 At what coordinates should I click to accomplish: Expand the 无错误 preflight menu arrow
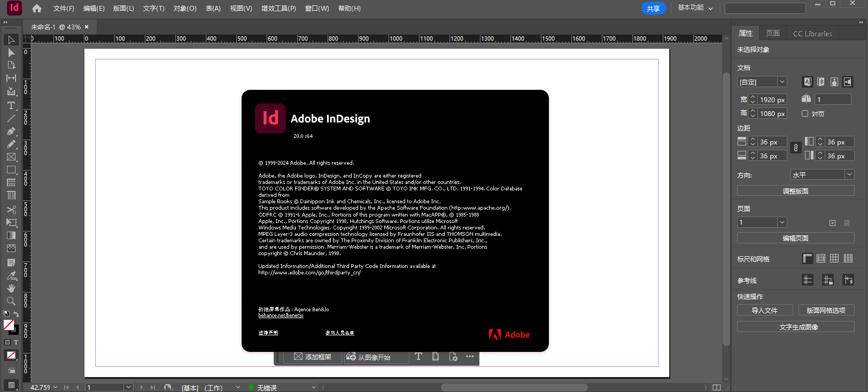point(314,387)
